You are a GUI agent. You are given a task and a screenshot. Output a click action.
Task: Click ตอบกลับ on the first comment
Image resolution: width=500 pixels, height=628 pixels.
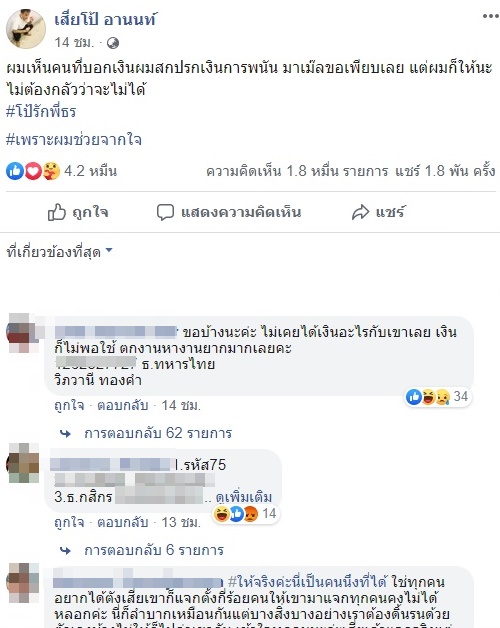[123, 405]
